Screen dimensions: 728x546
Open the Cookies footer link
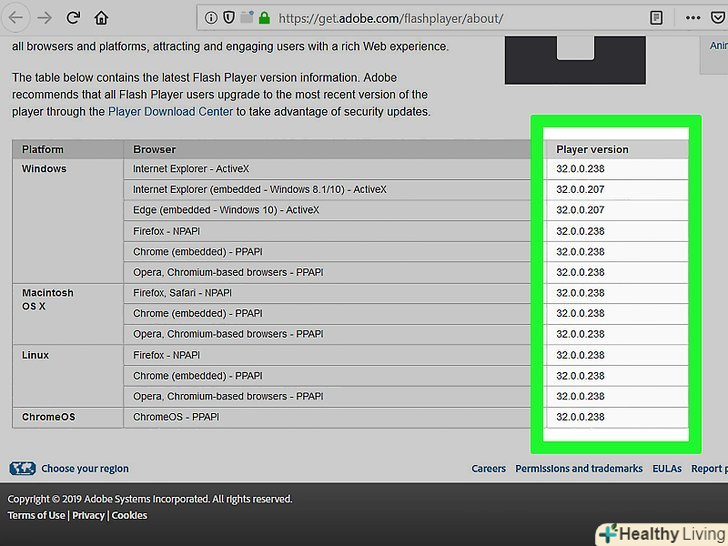129,515
